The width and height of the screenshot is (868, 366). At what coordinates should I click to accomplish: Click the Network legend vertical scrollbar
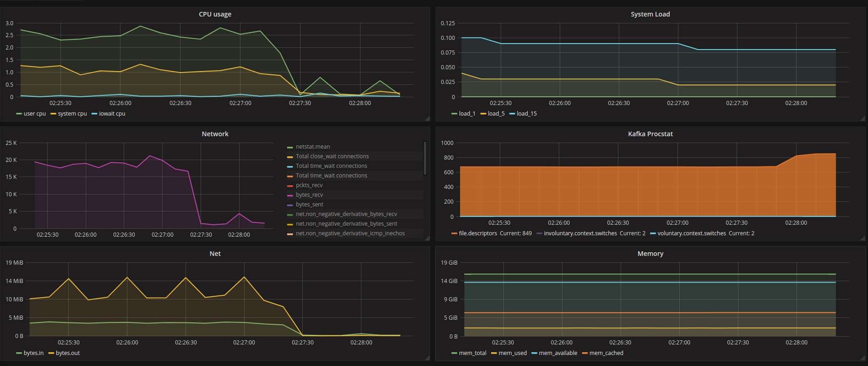coord(425,158)
